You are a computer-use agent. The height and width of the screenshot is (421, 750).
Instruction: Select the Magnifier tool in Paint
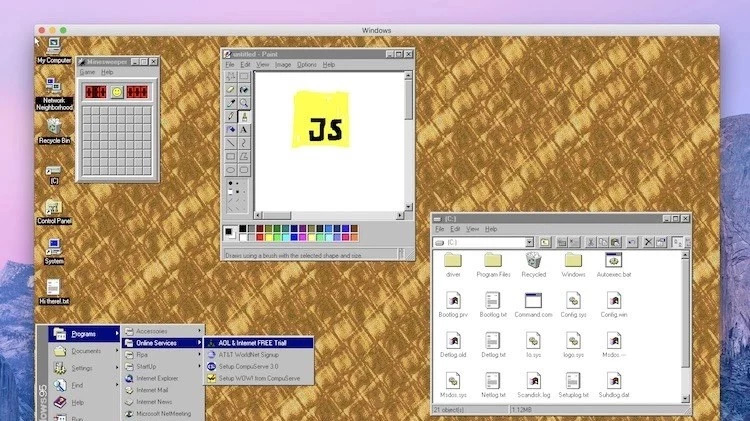(244, 103)
